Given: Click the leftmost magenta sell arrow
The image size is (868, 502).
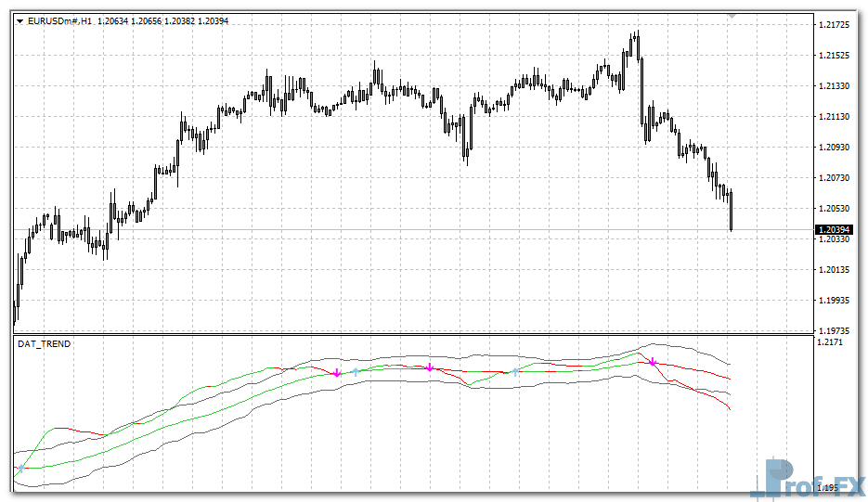Looking at the screenshot, I should [336, 373].
